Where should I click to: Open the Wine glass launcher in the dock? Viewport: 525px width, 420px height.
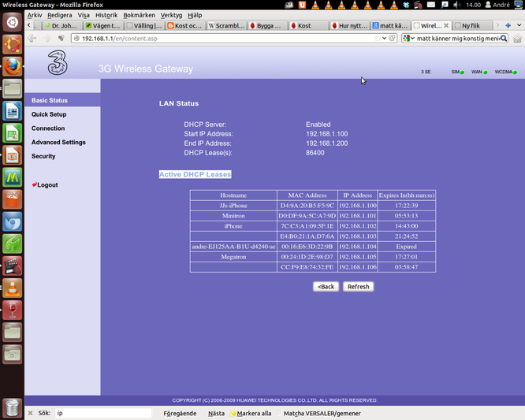(13, 310)
